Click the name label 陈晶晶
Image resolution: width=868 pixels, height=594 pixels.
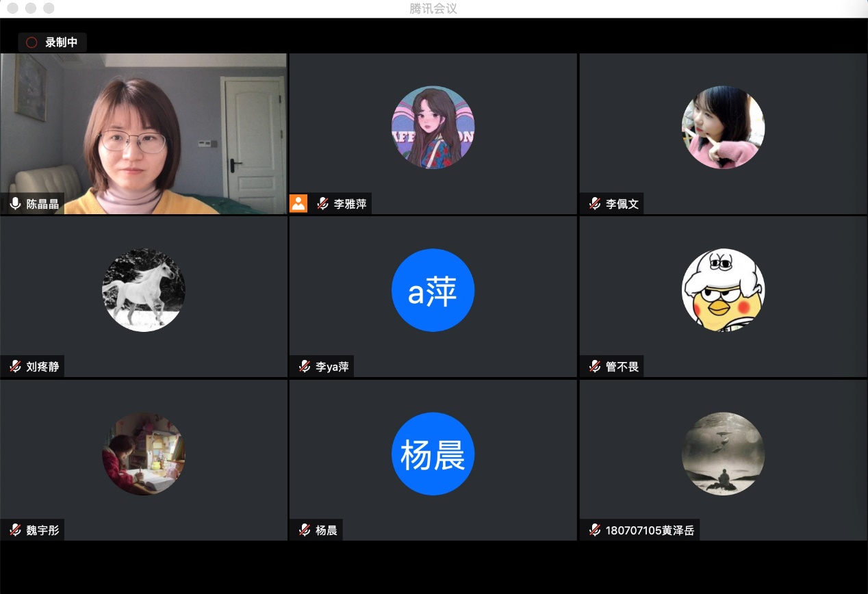pos(42,204)
